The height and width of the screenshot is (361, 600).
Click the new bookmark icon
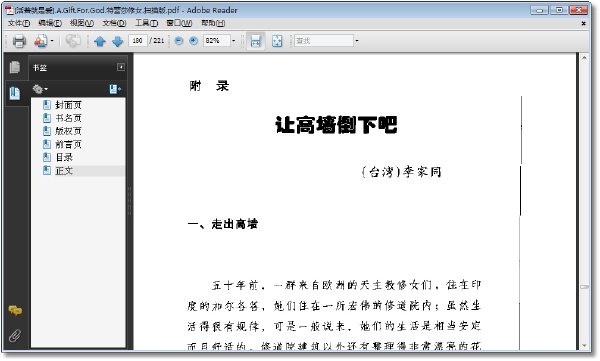115,89
